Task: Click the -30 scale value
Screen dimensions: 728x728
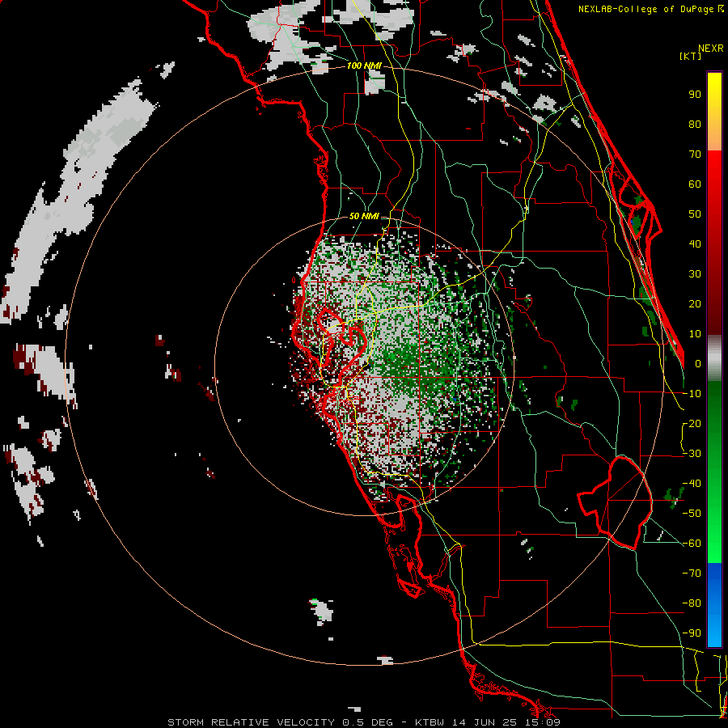Action: [692, 454]
